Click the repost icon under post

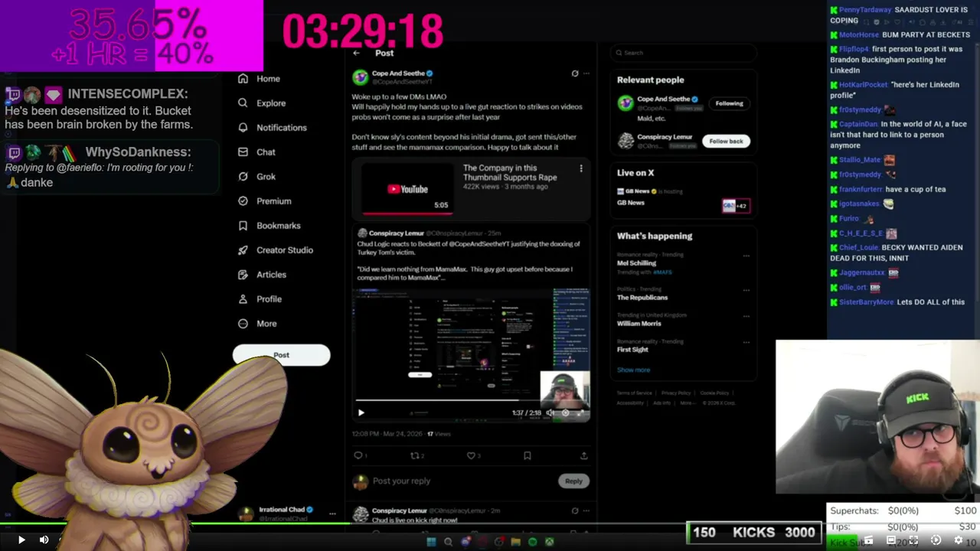(414, 455)
